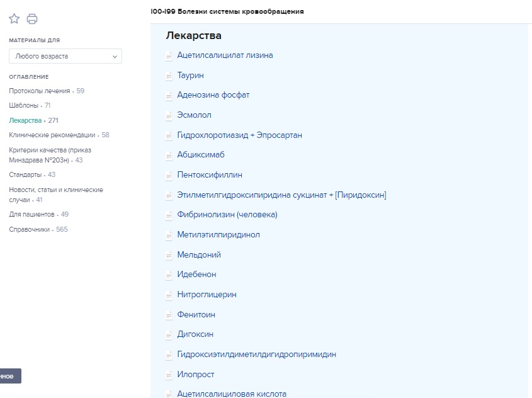Click the printer icon
532x398 pixels.
[32, 19]
